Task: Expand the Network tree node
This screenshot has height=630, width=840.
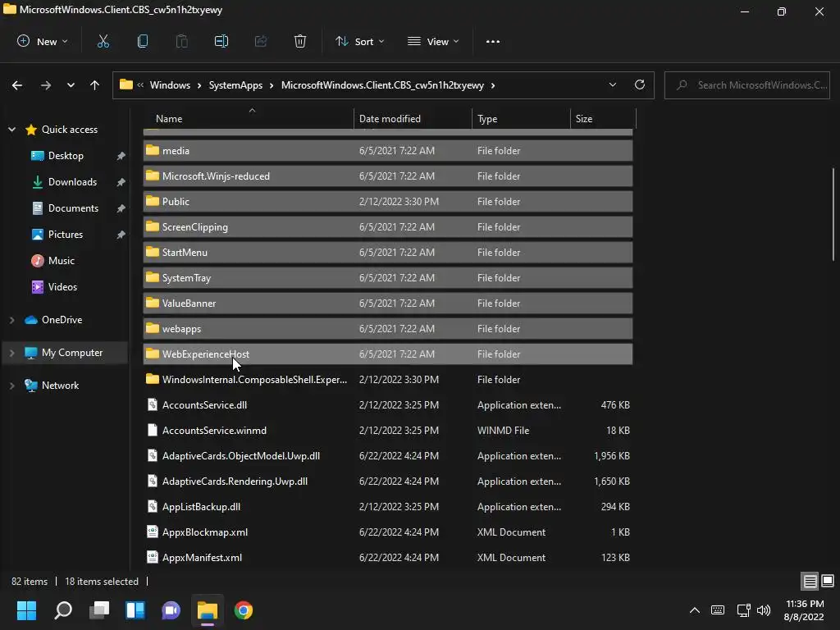Action: point(11,386)
